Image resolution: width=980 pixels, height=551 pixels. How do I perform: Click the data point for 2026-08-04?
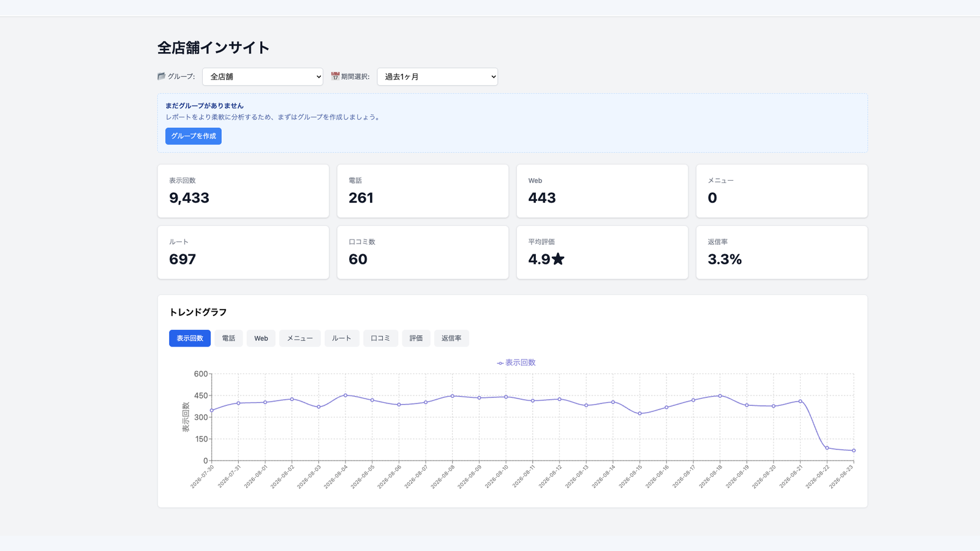pyautogui.click(x=345, y=395)
